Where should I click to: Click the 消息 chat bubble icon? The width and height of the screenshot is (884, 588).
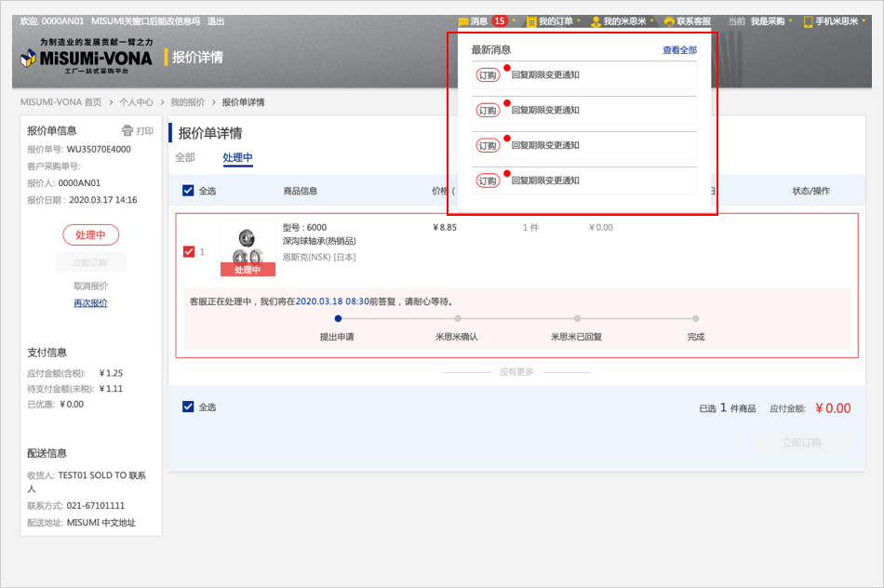pos(463,21)
